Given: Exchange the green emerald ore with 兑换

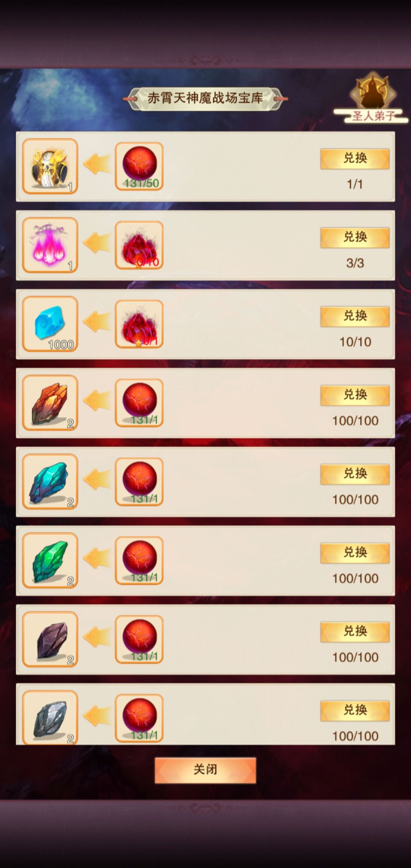Looking at the screenshot, I should [x=355, y=553].
